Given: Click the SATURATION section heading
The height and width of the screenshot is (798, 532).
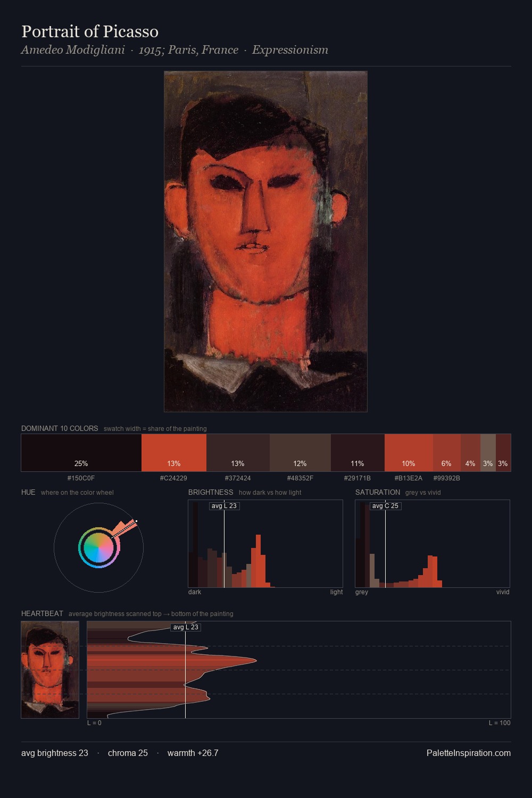Looking at the screenshot, I should tap(378, 492).
